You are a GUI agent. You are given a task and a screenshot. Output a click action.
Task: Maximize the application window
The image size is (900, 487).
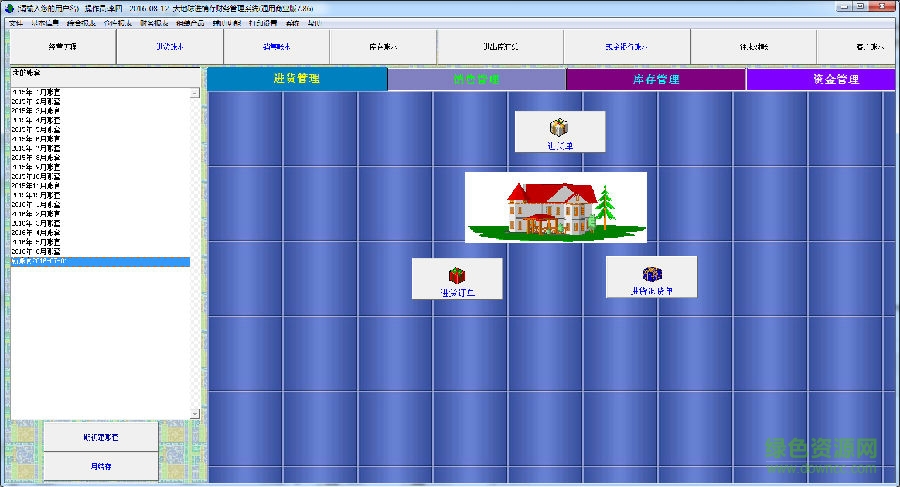(861, 7)
